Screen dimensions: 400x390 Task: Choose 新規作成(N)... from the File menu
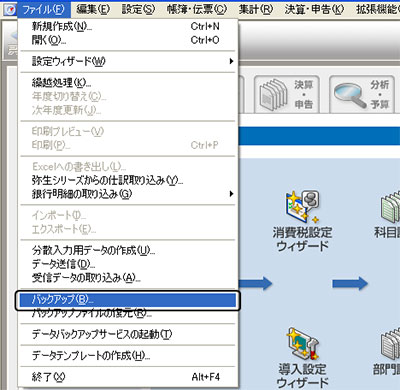[x=127, y=26]
